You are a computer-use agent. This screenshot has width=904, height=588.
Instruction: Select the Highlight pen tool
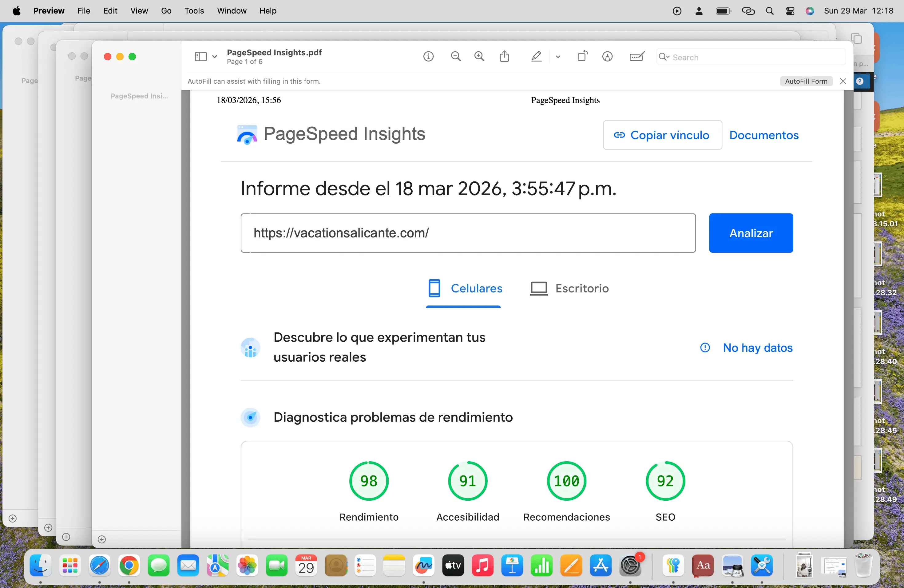point(536,57)
